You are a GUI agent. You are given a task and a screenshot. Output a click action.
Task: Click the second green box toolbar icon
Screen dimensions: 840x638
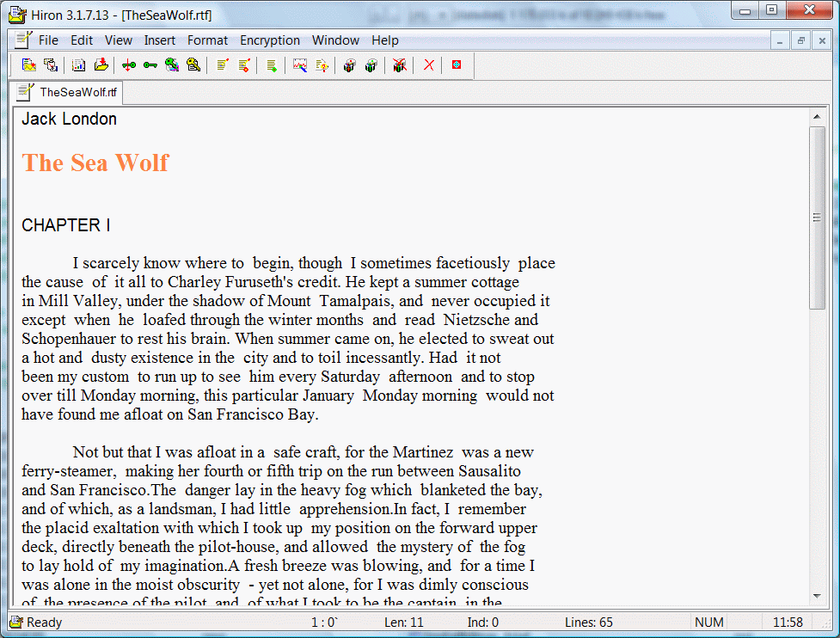coord(371,65)
